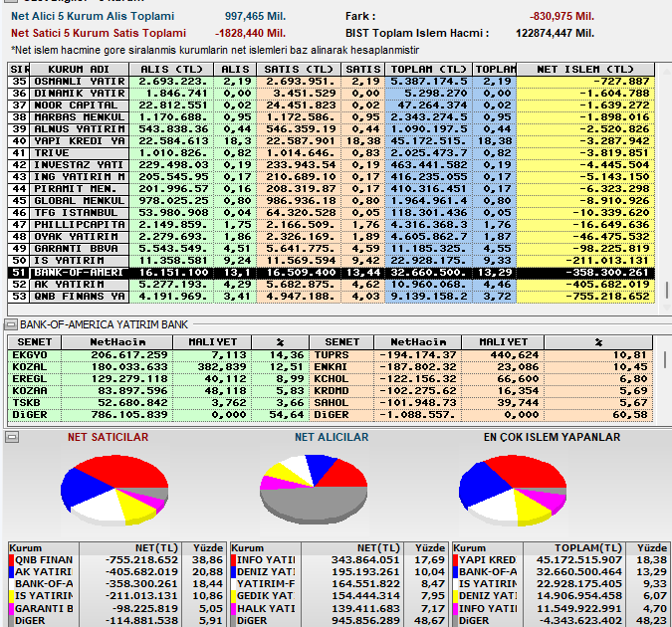Click the SAHOL sell row
The width and height of the screenshot is (672, 627).
coord(481,403)
